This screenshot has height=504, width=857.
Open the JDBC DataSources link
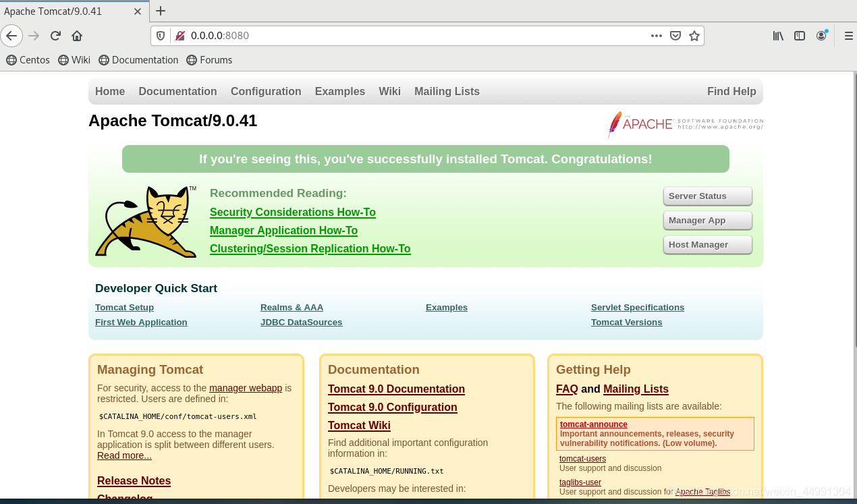tap(301, 323)
